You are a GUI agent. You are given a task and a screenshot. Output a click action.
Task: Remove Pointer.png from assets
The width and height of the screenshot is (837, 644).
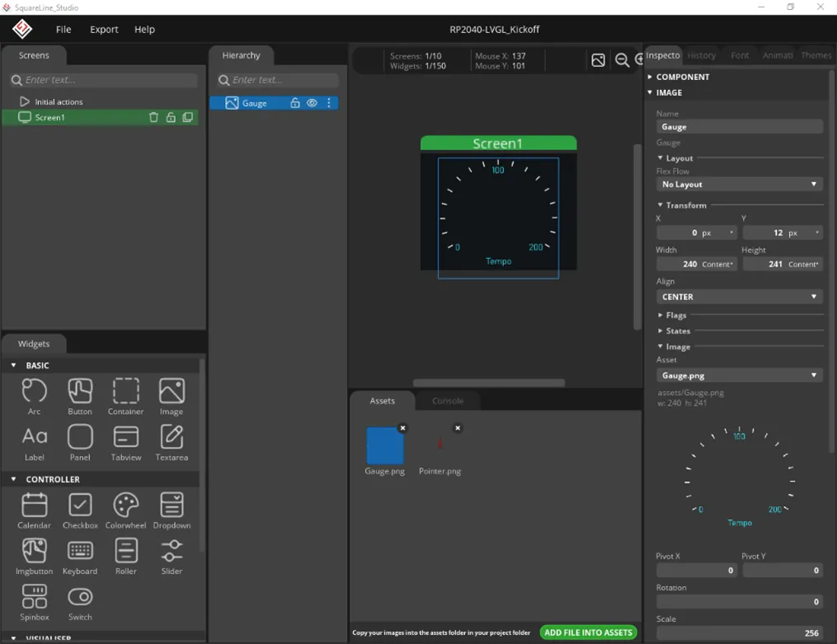tap(458, 428)
